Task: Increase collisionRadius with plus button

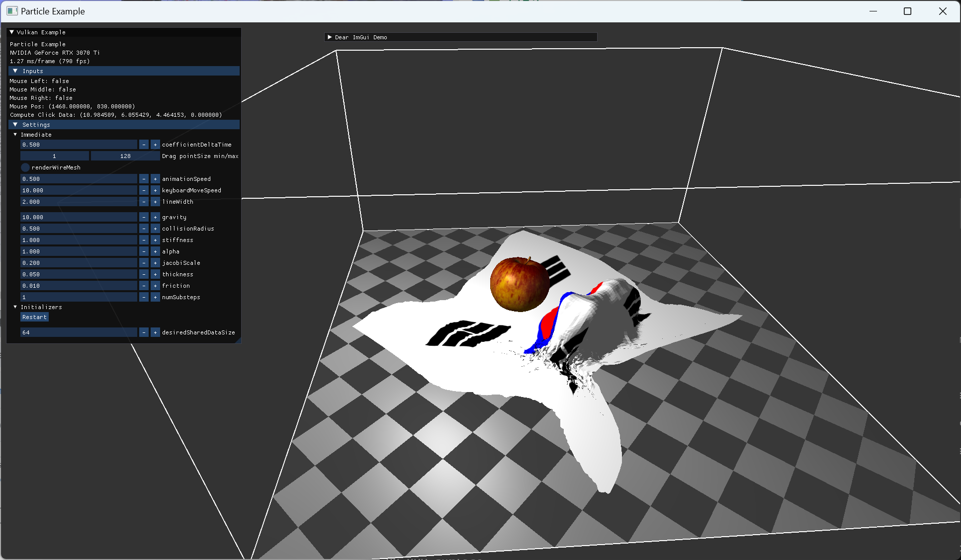Action: pyautogui.click(x=155, y=229)
